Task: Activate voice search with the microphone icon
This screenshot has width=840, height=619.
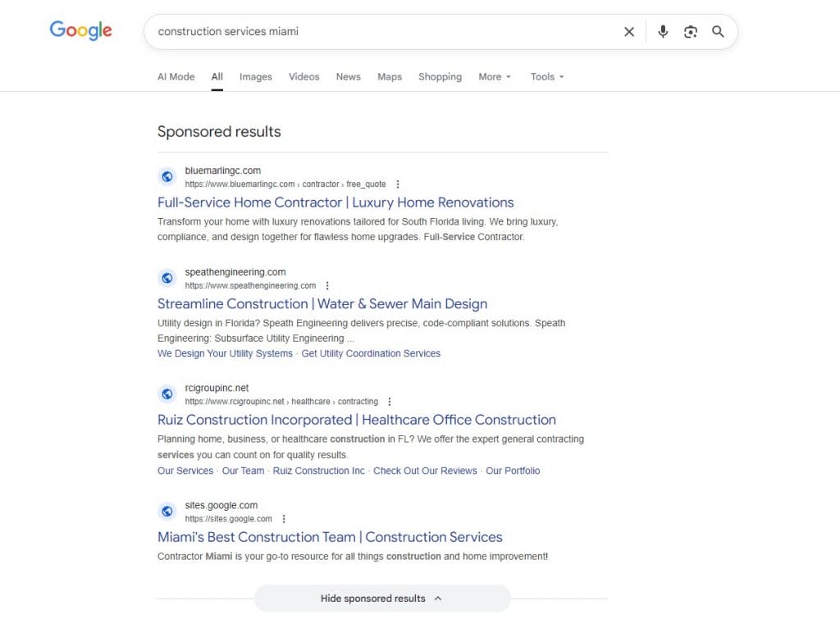Action: click(662, 31)
